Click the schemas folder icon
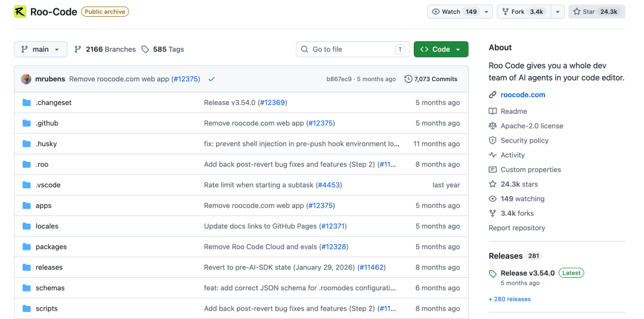This screenshot has width=644, height=319. click(27, 288)
